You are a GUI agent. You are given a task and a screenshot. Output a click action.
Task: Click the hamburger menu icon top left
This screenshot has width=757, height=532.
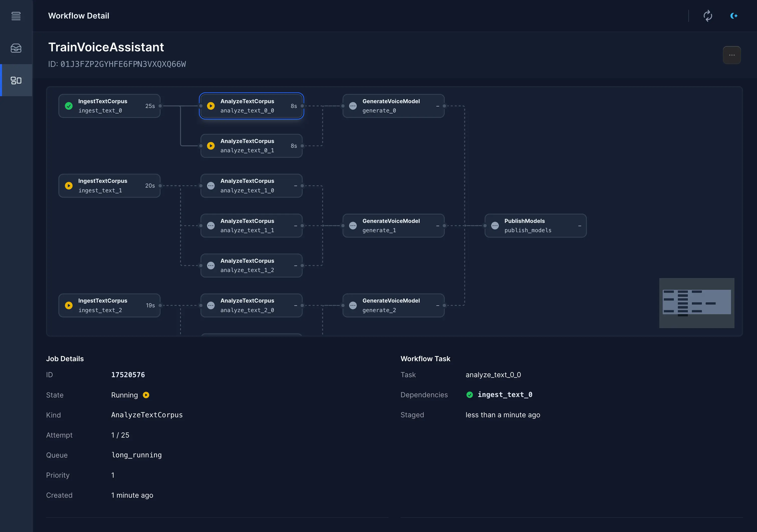coord(16,16)
